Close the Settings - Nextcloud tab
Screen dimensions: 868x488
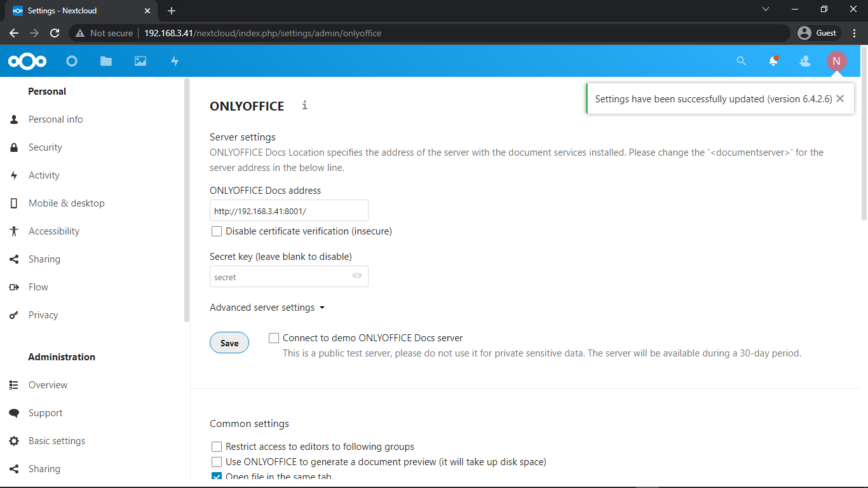click(x=147, y=11)
